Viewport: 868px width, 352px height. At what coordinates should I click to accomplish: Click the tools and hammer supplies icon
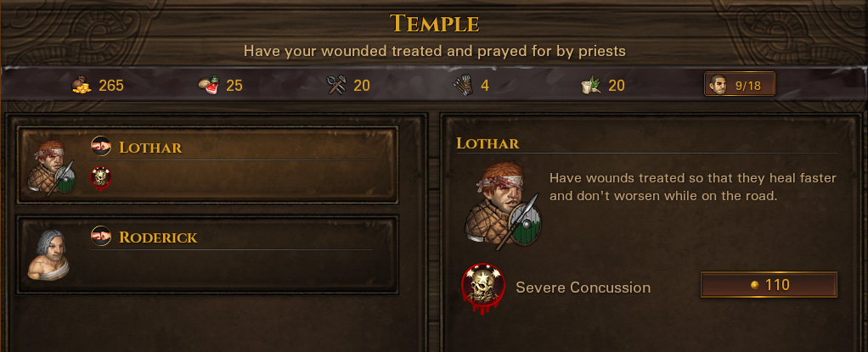point(336,85)
